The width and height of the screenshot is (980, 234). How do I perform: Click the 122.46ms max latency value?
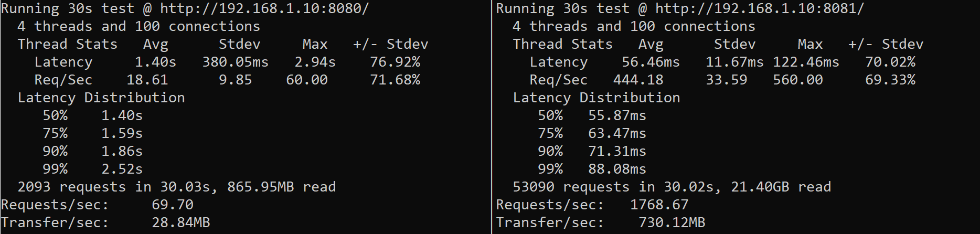pyautogui.click(x=806, y=62)
